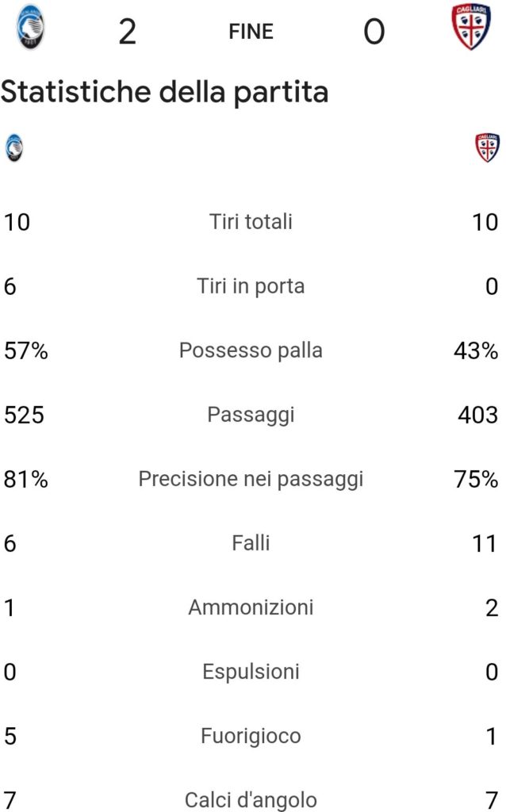
Task: Click the Calci d'angolo label
Action: pos(251,800)
